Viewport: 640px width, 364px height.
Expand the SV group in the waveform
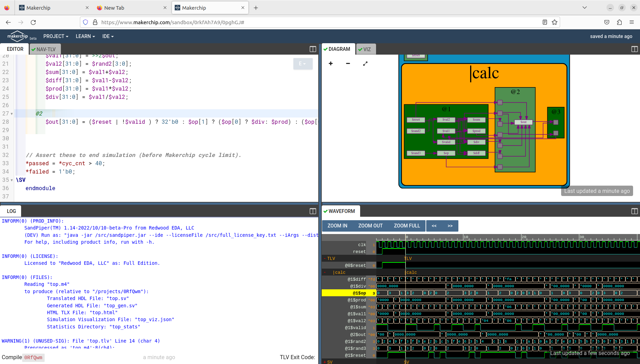click(x=324, y=362)
